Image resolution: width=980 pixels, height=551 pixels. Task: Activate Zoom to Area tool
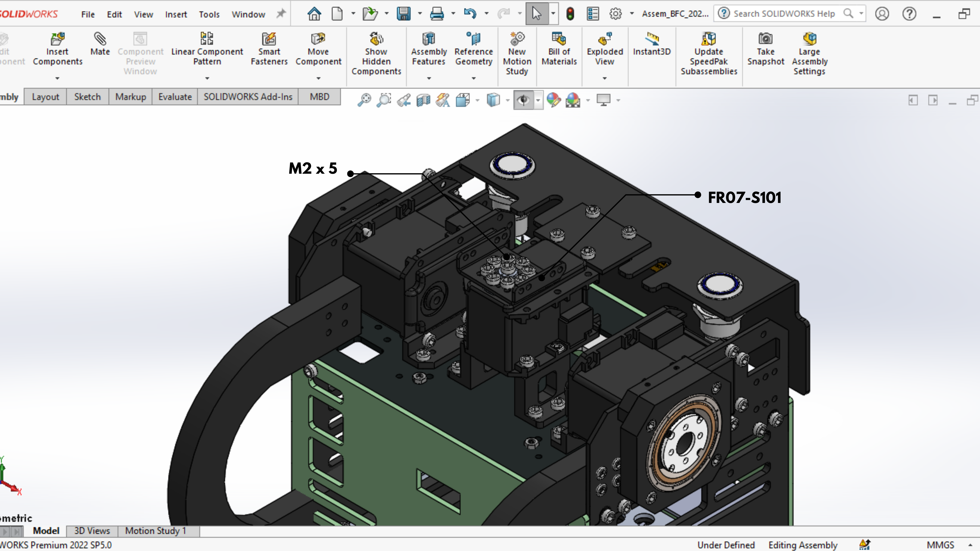point(384,100)
